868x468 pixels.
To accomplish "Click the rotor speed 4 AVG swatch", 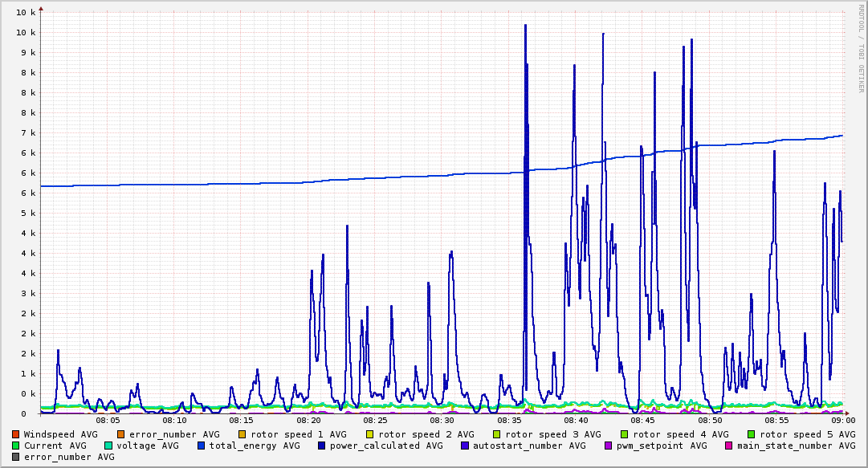I will [x=625, y=435].
